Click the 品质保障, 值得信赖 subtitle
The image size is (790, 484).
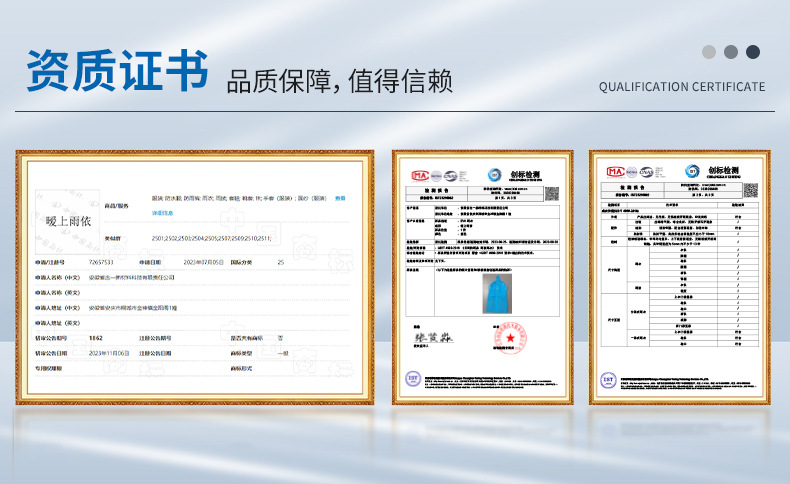[340, 81]
